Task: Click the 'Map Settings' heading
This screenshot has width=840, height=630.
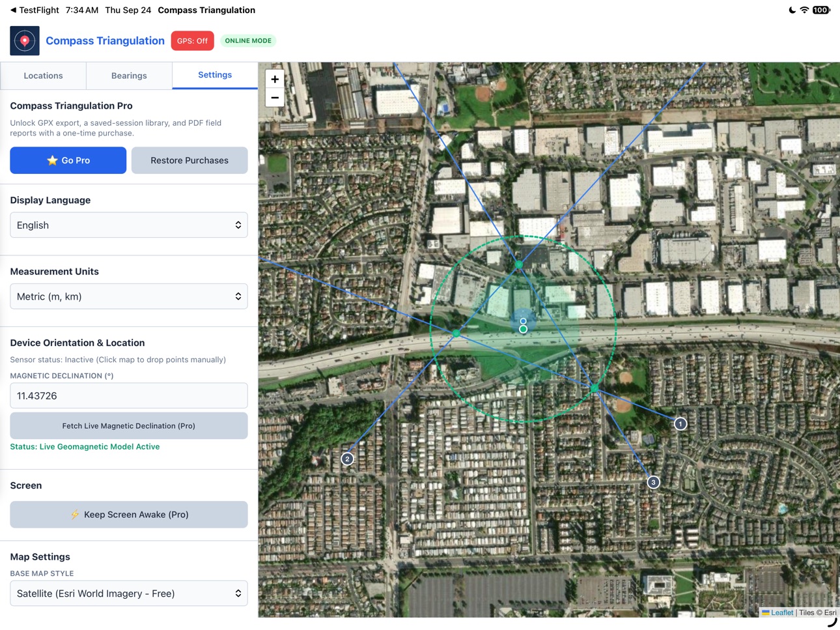Action: [40, 557]
